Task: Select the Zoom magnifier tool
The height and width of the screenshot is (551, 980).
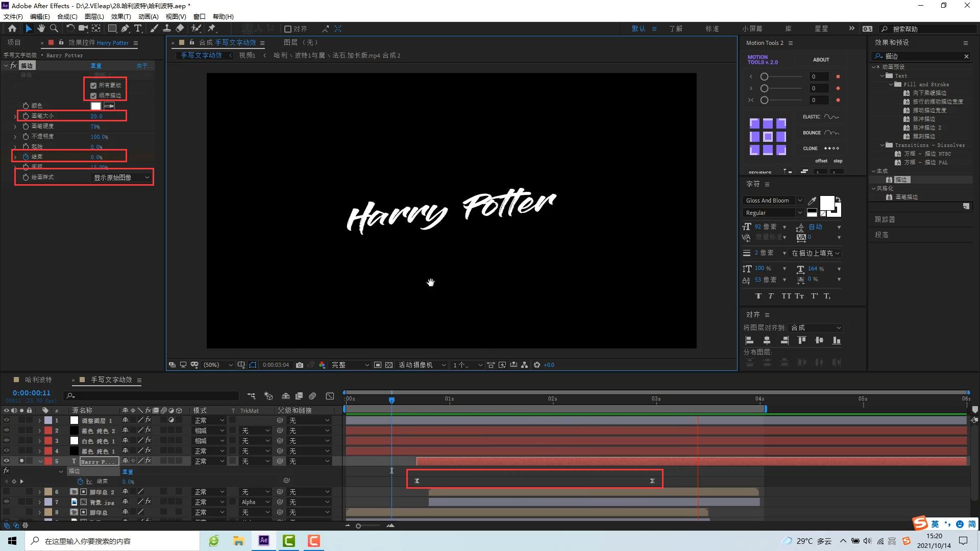Action: [x=54, y=29]
